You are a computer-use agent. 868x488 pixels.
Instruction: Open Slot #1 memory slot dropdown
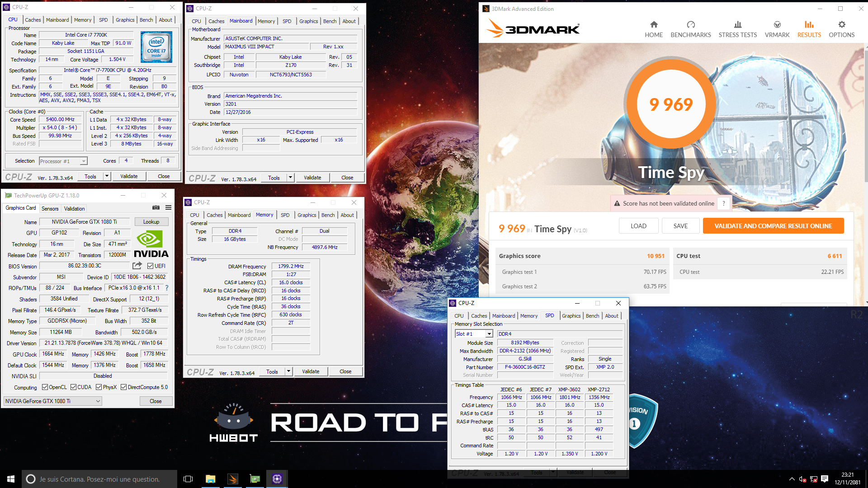(x=473, y=334)
